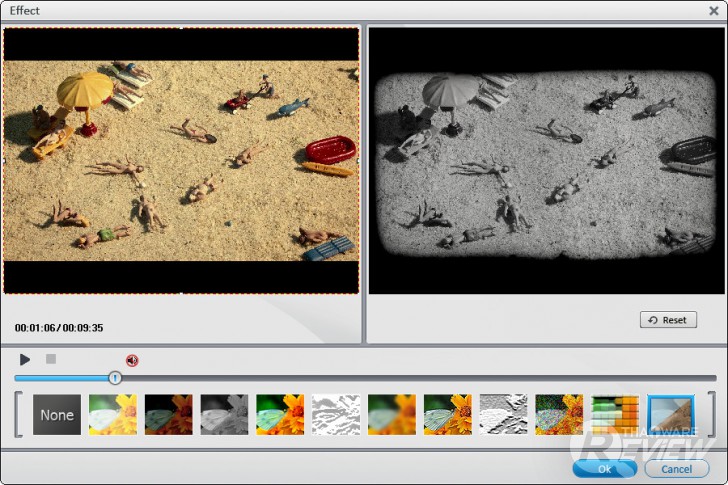The width and height of the screenshot is (728, 485).
Task: Apply the darkened butterfly effect thumbnail
Action: (x=169, y=414)
